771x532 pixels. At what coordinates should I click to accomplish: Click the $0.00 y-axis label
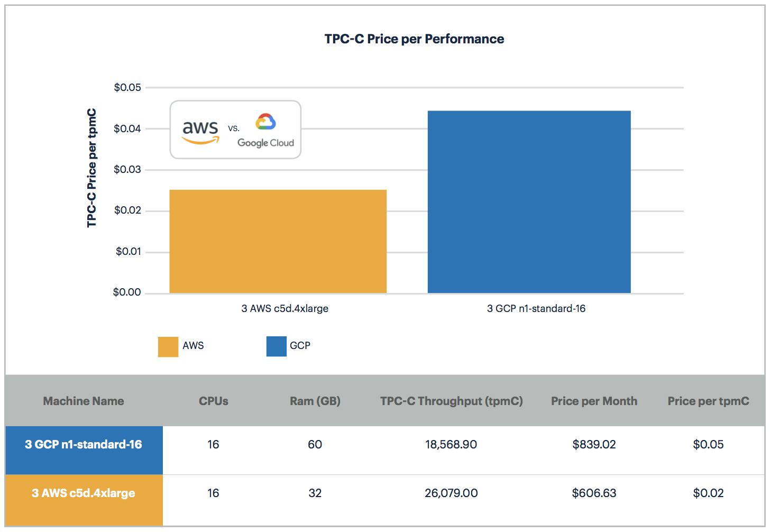point(127,292)
